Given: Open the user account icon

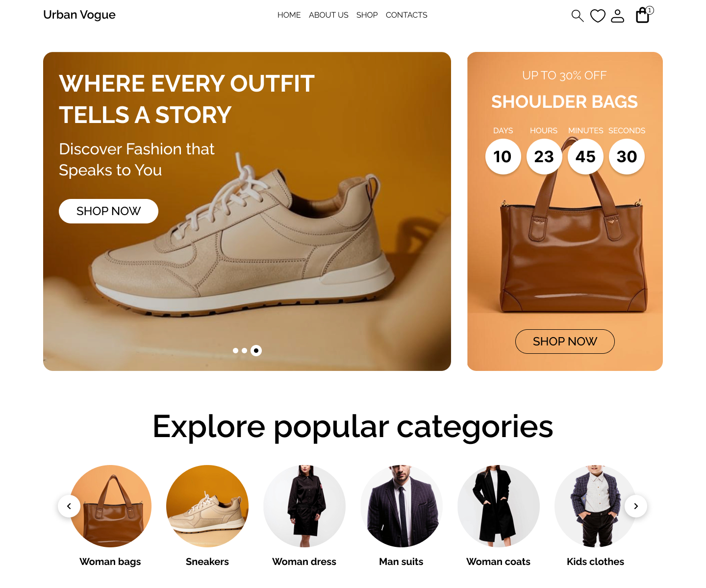Looking at the screenshot, I should coord(618,16).
